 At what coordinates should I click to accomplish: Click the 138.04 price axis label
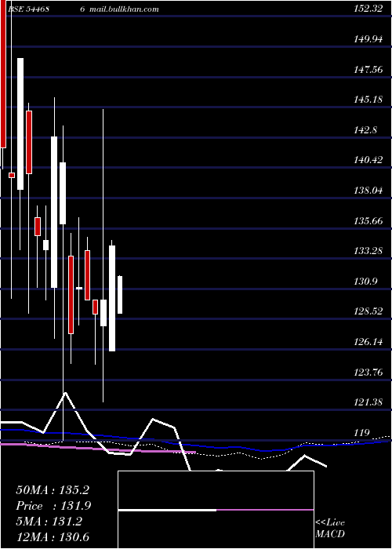coord(368,191)
